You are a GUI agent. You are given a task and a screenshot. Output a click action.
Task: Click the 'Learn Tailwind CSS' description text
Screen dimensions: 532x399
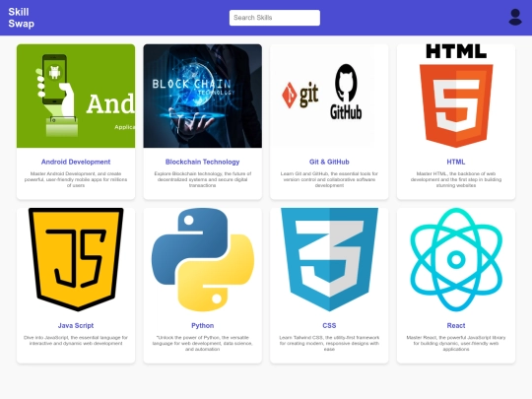(x=329, y=343)
